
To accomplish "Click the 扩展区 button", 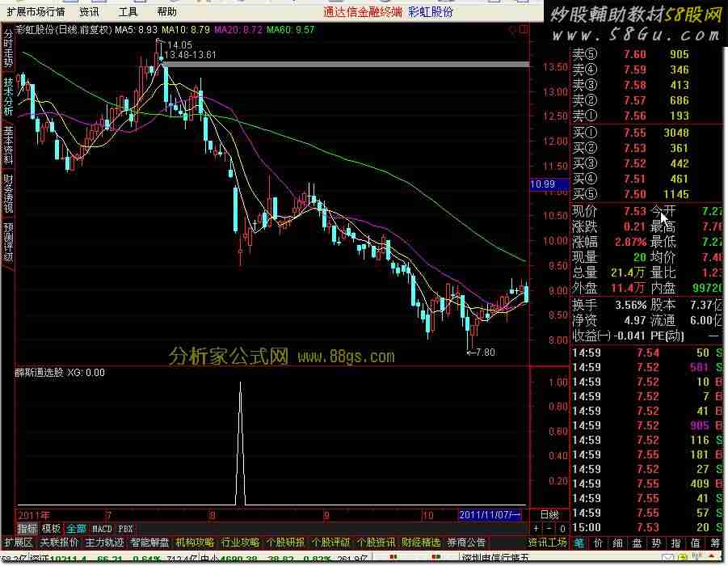I will (x=19, y=543).
